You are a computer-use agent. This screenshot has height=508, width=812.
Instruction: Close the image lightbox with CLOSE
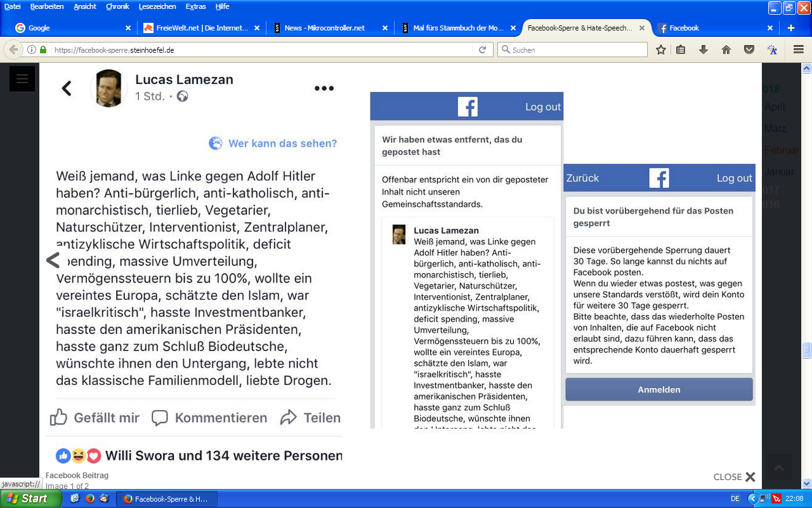click(x=735, y=477)
